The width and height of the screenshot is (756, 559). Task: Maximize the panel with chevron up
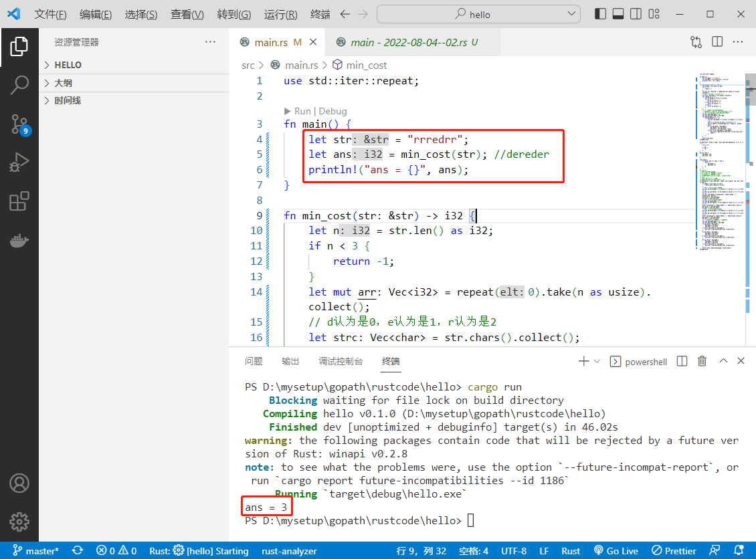click(x=723, y=361)
